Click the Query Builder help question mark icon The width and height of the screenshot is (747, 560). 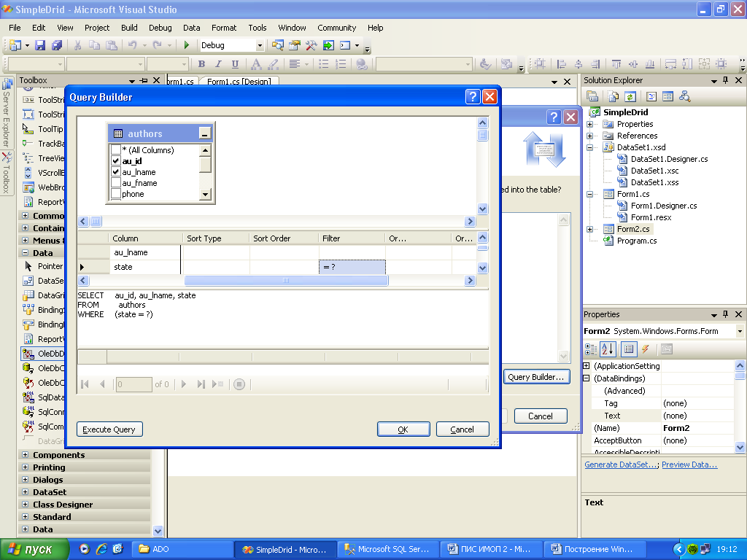coord(472,97)
